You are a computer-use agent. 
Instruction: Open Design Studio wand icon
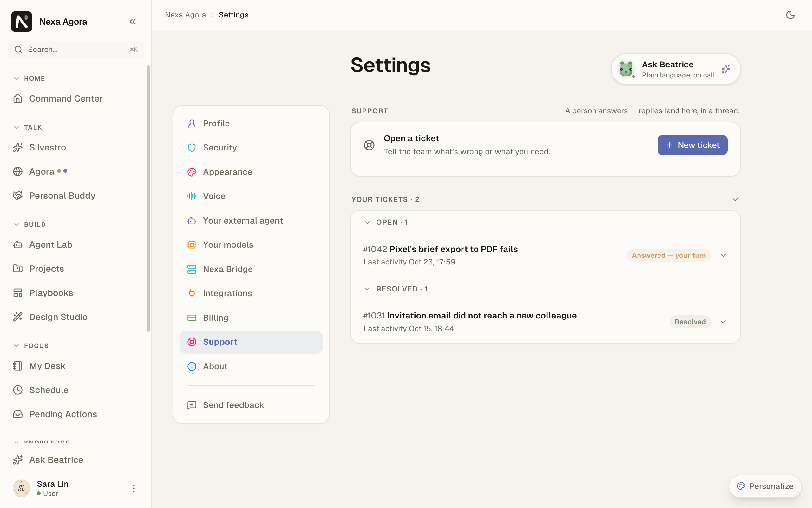pos(18,317)
